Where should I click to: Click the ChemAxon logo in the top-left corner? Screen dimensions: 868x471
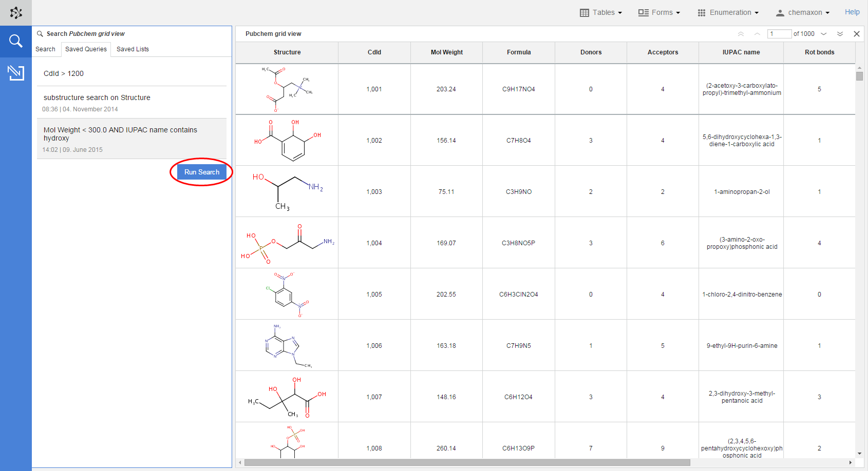(15, 12)
